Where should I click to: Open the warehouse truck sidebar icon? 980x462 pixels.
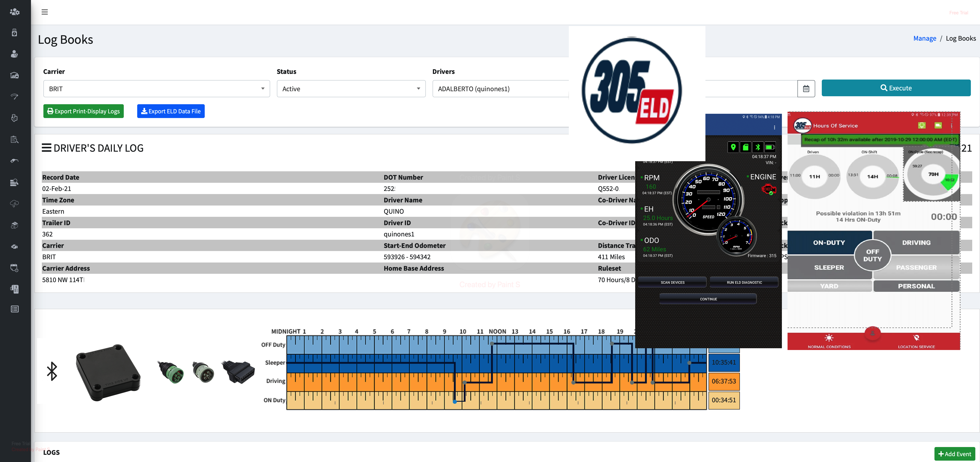tap(14, 75)
